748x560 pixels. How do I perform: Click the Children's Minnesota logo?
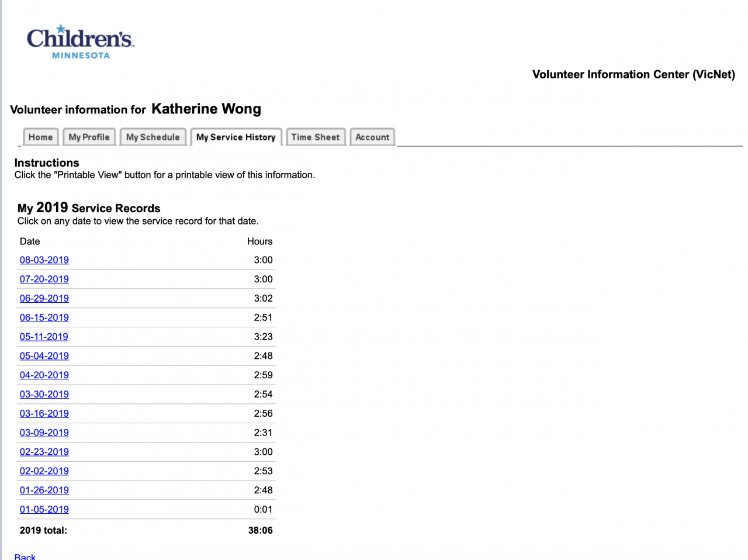(x=81, y=42)
